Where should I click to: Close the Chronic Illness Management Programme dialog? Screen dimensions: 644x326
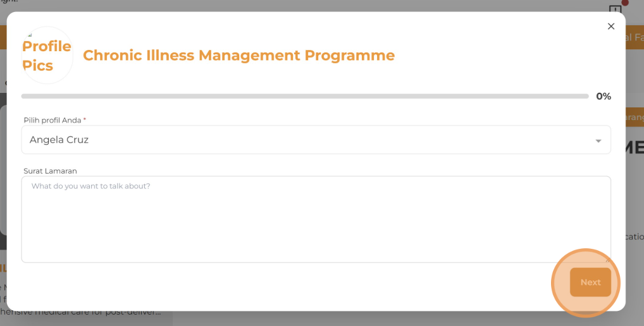(x=610, y=27)
